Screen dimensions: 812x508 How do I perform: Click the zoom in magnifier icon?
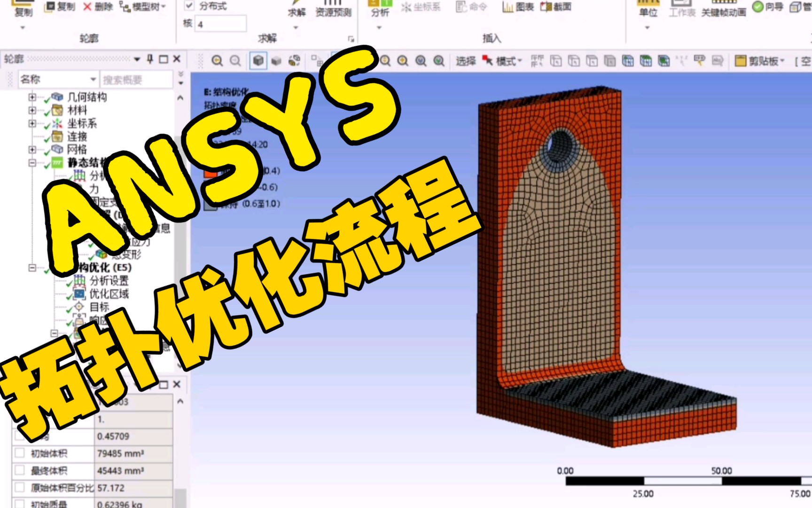[x=217, y=61]
